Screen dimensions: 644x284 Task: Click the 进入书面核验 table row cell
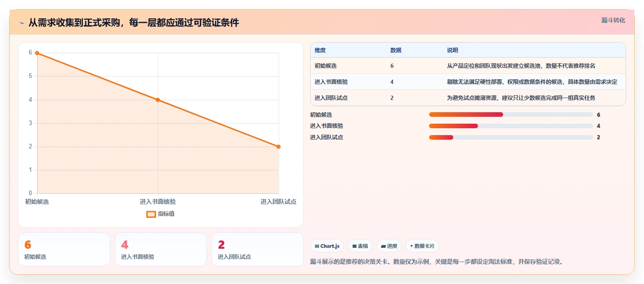point(331,82)
